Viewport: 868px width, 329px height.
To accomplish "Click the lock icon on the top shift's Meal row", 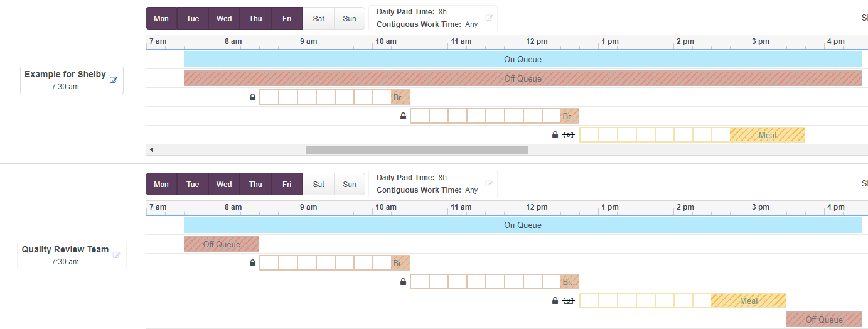I will point(555,135).
